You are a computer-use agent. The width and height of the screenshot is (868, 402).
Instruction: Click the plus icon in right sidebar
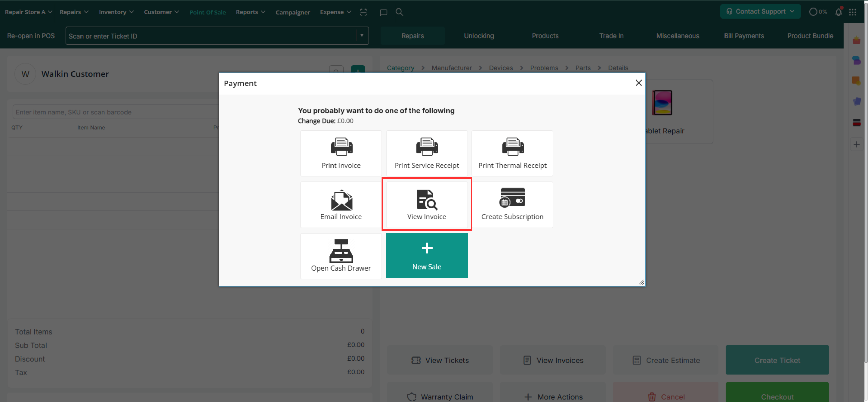856,145
